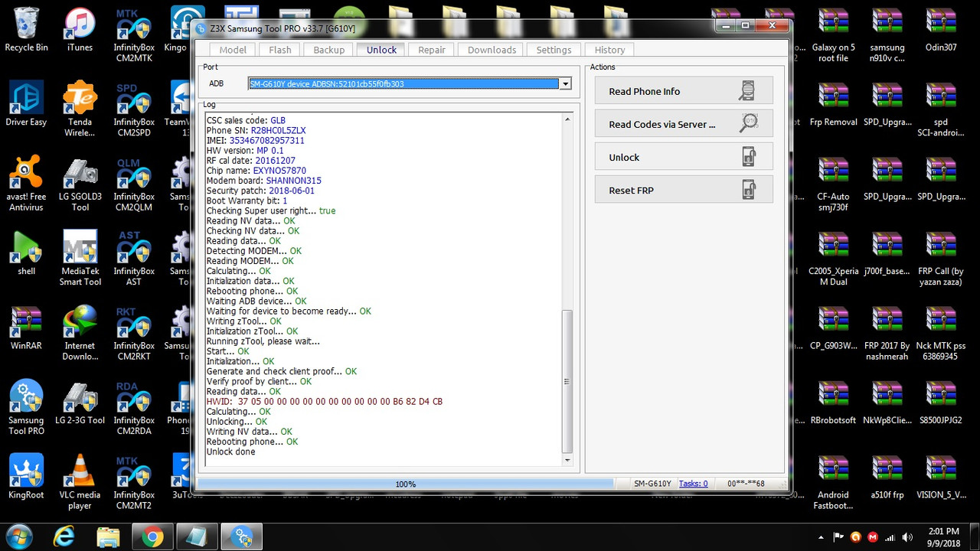The width and height of the screenshot is (980, 551).
Task: Open InfinityBox AST shortcut
Action: 134,259
